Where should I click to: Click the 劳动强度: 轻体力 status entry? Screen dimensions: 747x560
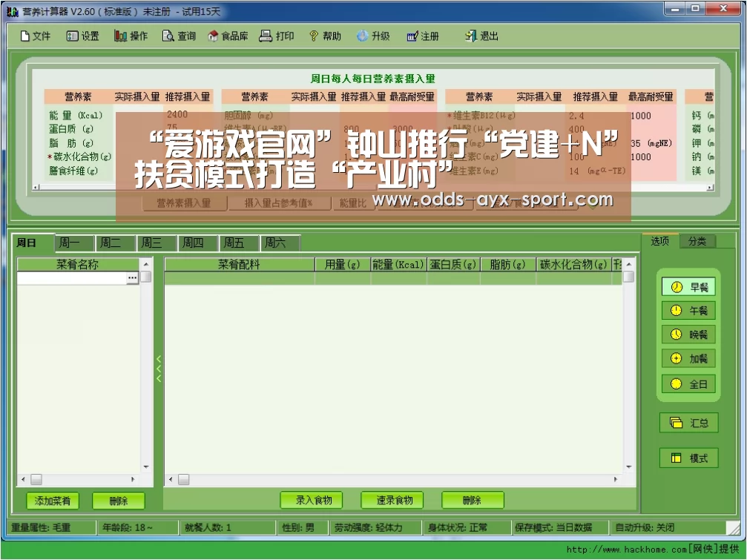coord(376,527)
